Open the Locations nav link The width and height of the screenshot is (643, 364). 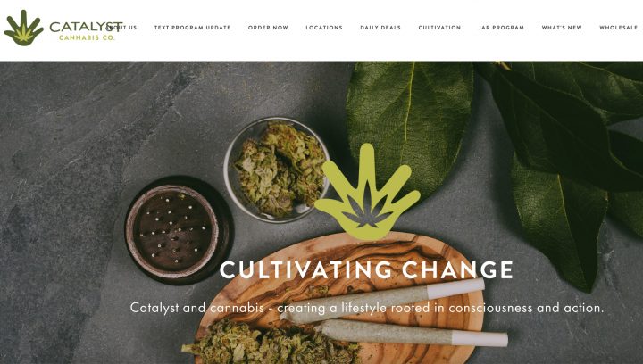pyautogui.click(x=324, y=28)
